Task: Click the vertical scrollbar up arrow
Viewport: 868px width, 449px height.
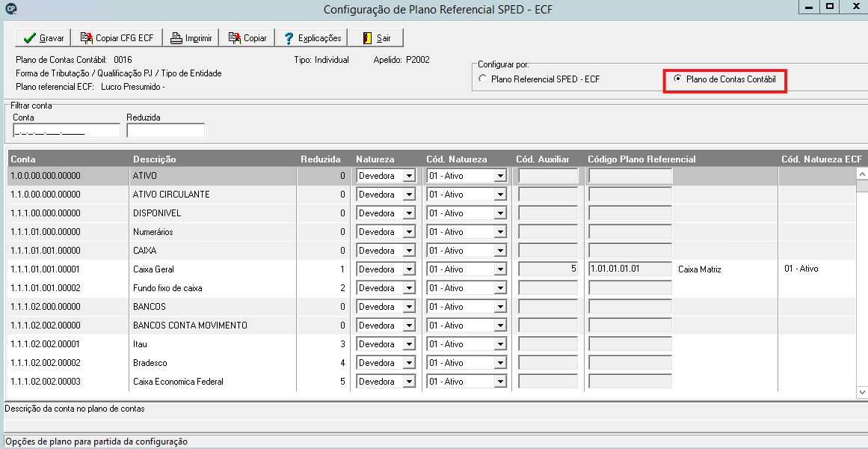Action: point(862,174)
